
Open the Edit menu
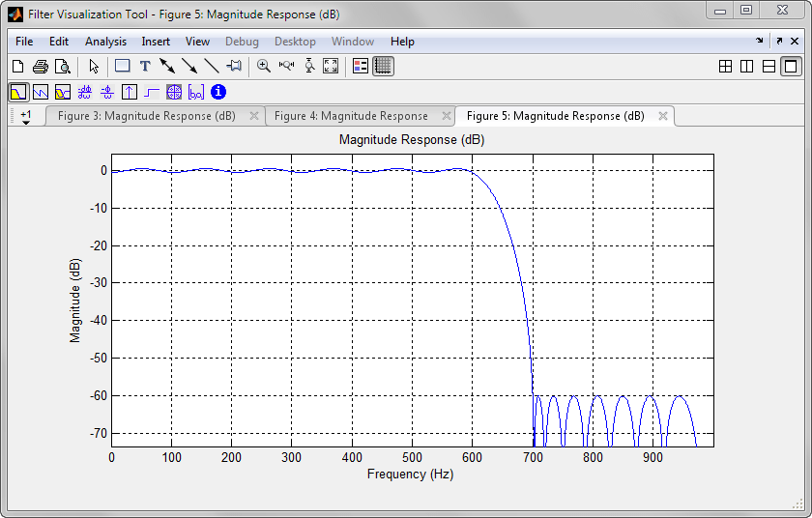[59, 42]
